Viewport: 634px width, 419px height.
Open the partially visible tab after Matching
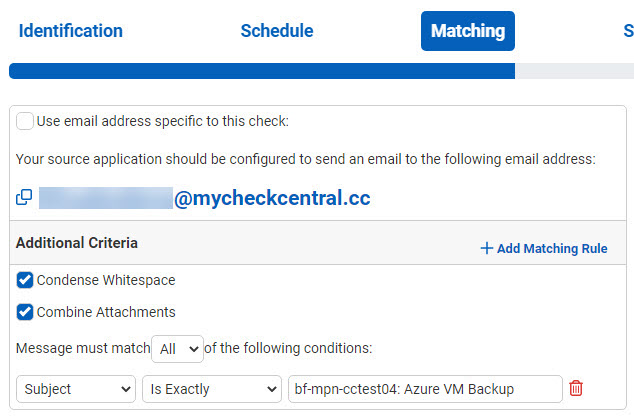627,31
